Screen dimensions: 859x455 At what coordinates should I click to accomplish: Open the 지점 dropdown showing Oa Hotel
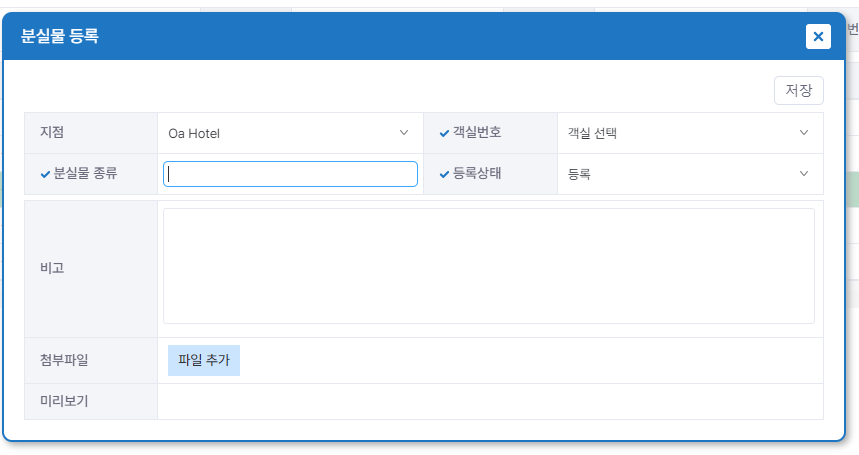point(290,133)
